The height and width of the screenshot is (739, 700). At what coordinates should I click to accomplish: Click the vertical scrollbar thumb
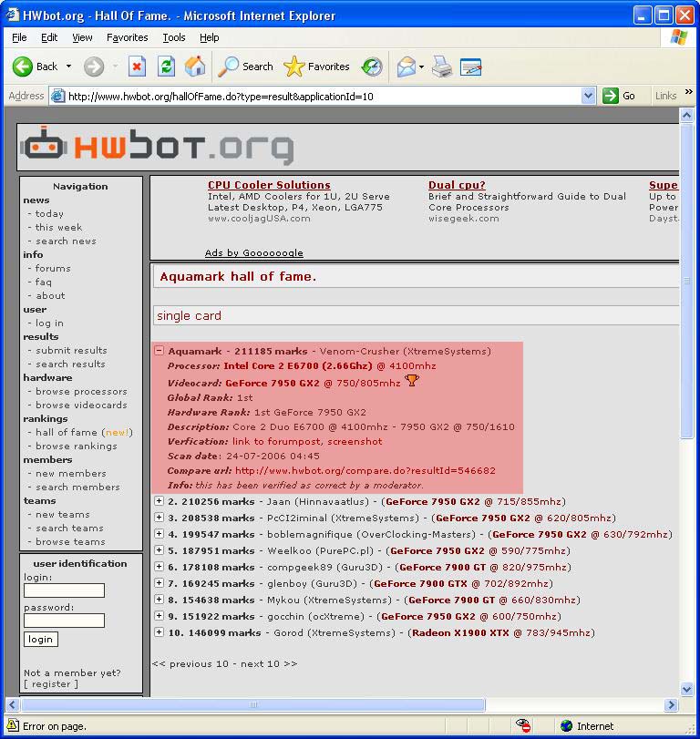pyautogui.click(x=687, y=282)
